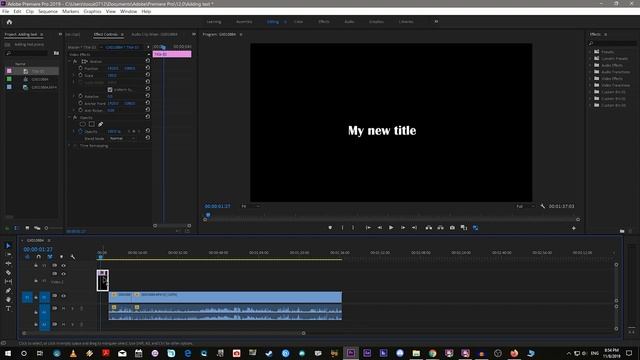The width and height of the screenshot is (640, 360).
Task: Select the Hand tool
Action: point(8,299)
